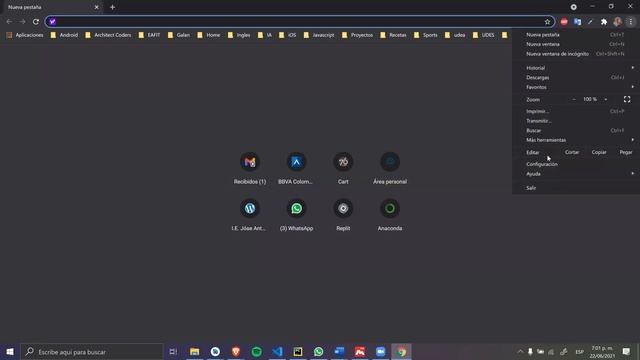Choose Salir from the menu
Viewport: 640px width, 360px height.
point(576,188)
